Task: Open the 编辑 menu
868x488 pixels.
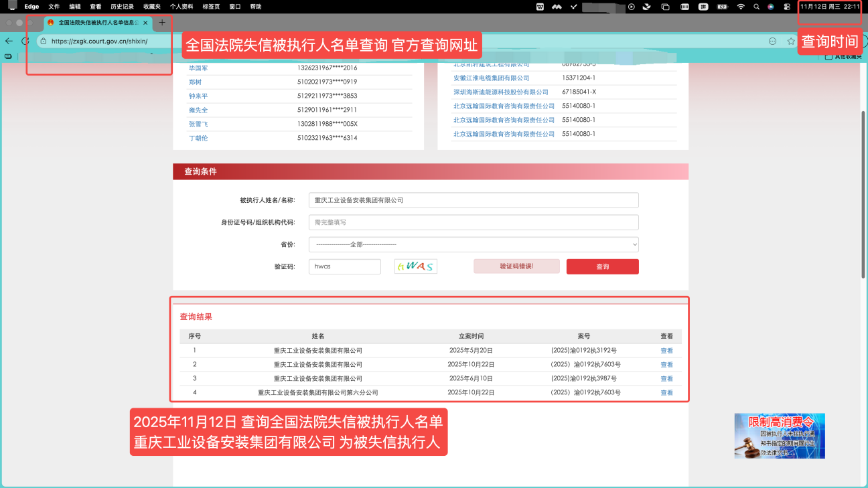Action: [75, 7]
